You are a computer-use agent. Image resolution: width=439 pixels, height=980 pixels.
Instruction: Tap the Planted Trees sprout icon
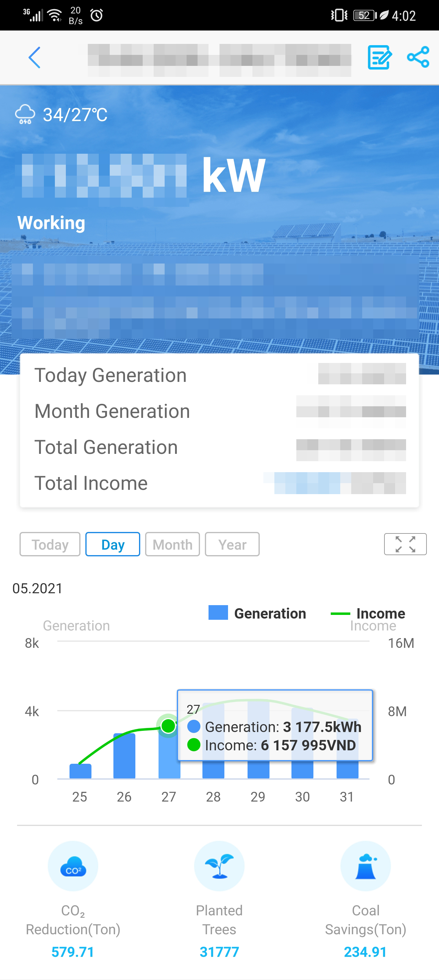pyautogui.click(x=219, y=866)
